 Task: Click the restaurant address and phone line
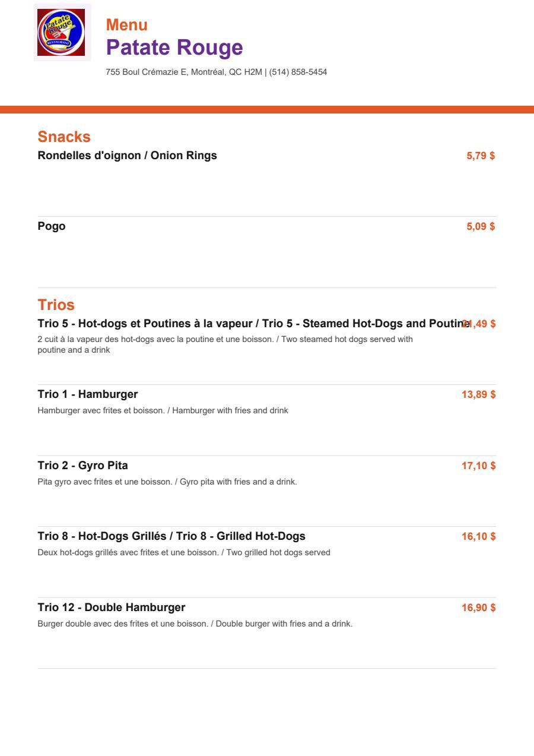coord(217,72)
